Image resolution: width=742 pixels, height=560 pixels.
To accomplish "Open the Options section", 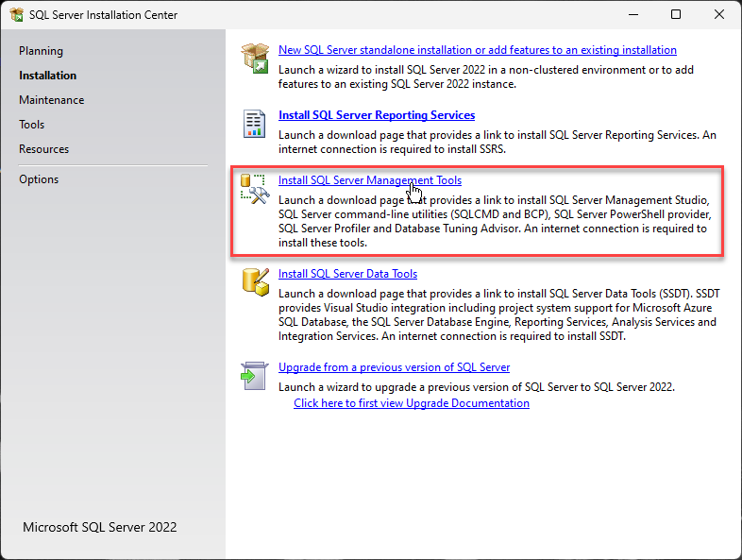I will (x=39, y=179).
